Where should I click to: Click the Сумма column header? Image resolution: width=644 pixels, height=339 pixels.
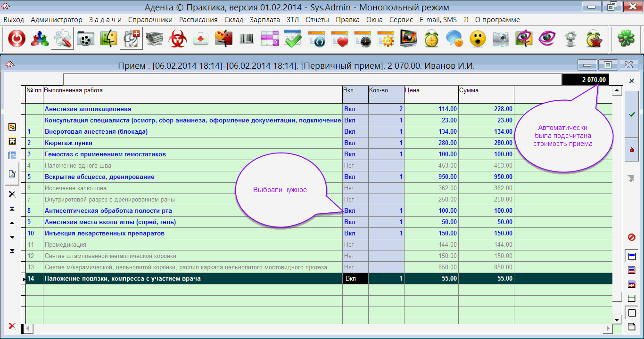[x=469, y=90]
